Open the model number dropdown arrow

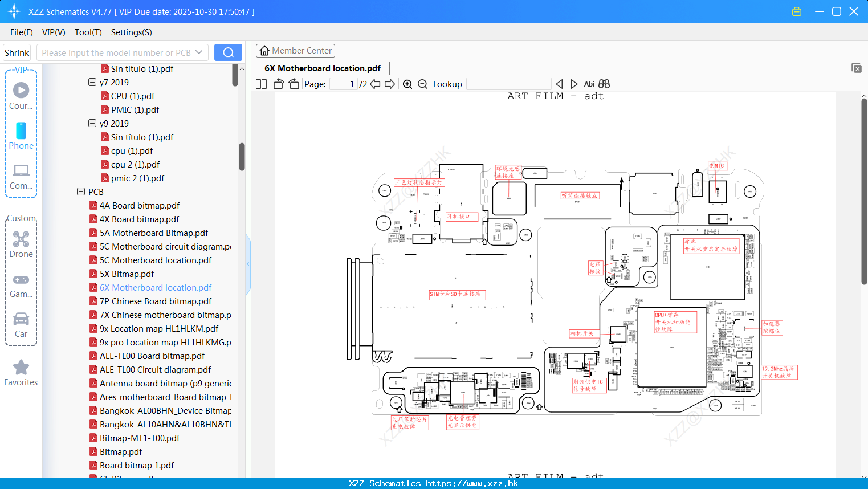[199, 52]
